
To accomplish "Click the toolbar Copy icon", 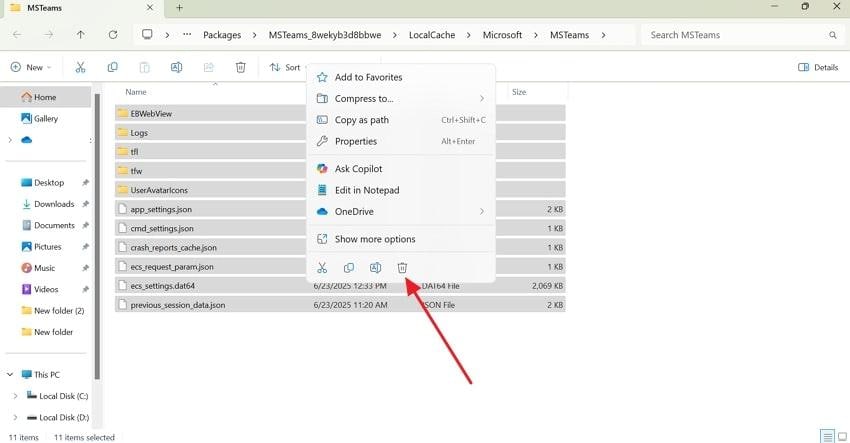I will [112, 67].
